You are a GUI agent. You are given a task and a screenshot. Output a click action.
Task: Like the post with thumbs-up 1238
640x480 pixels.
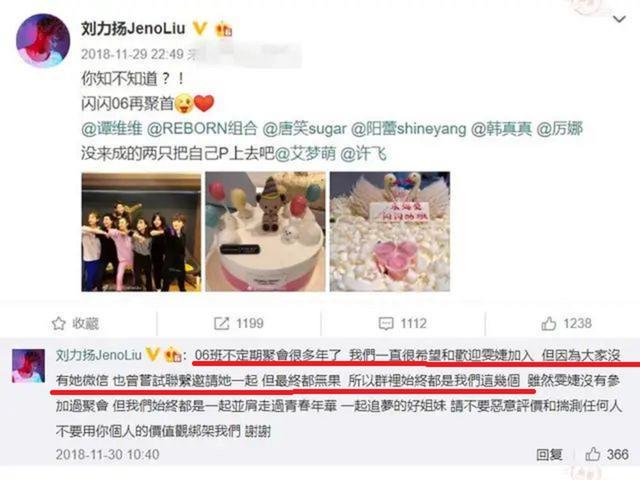pos(549,323)
